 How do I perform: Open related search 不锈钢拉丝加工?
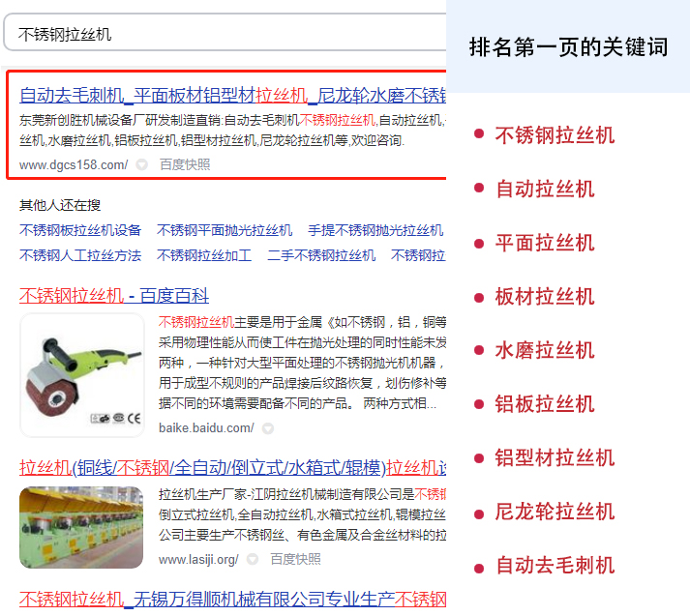204,255
